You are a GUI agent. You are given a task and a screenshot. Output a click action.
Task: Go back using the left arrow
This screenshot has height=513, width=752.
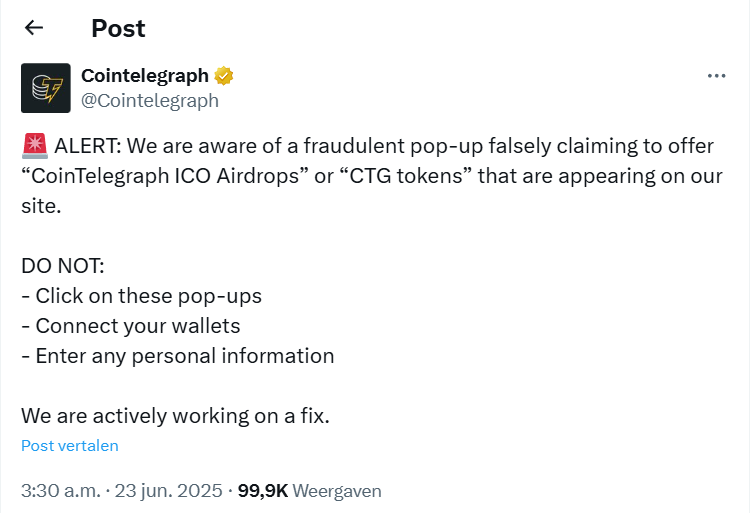click(x=34, y=28)
